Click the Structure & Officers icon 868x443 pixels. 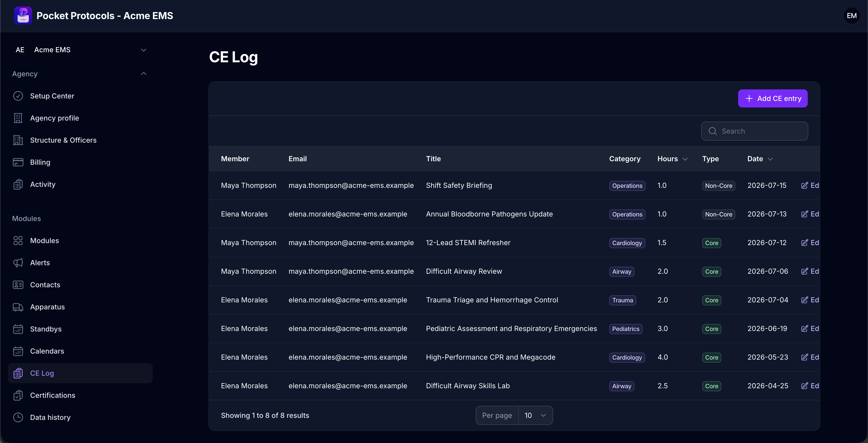point(18,140)
